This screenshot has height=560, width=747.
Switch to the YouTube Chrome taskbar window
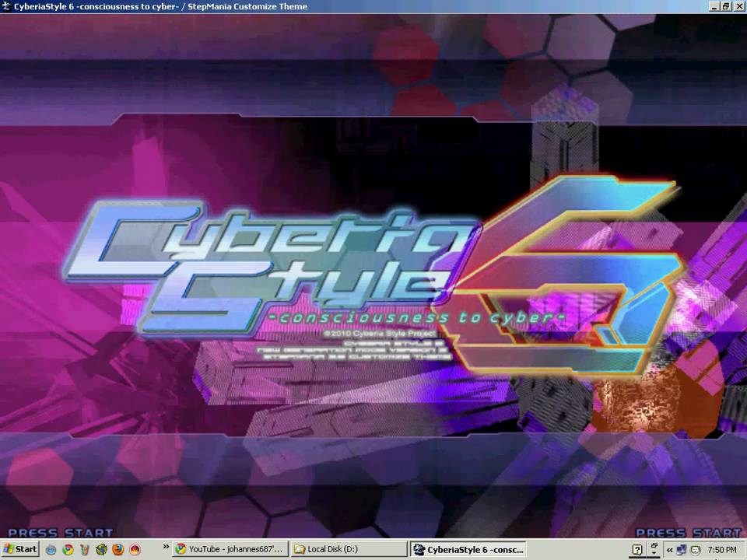[x=230, y=549]
